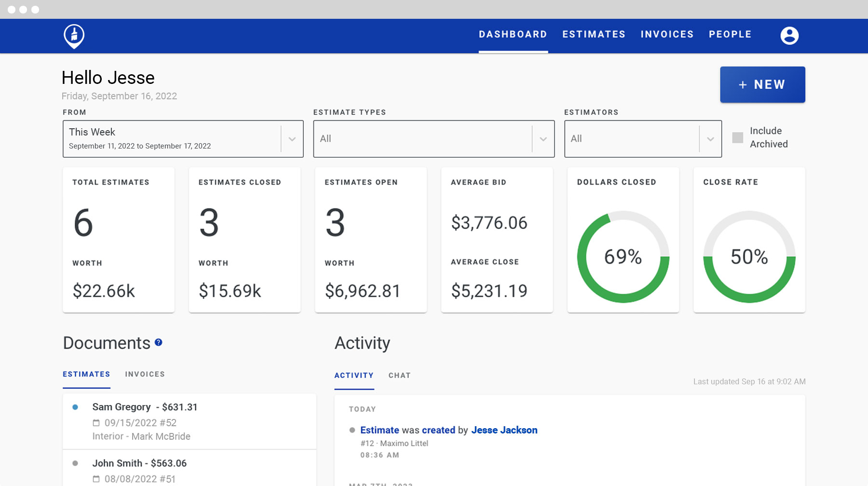Screen dimensions: 868x486
Task: Follow the created link in activity feed
Action: 438,430
